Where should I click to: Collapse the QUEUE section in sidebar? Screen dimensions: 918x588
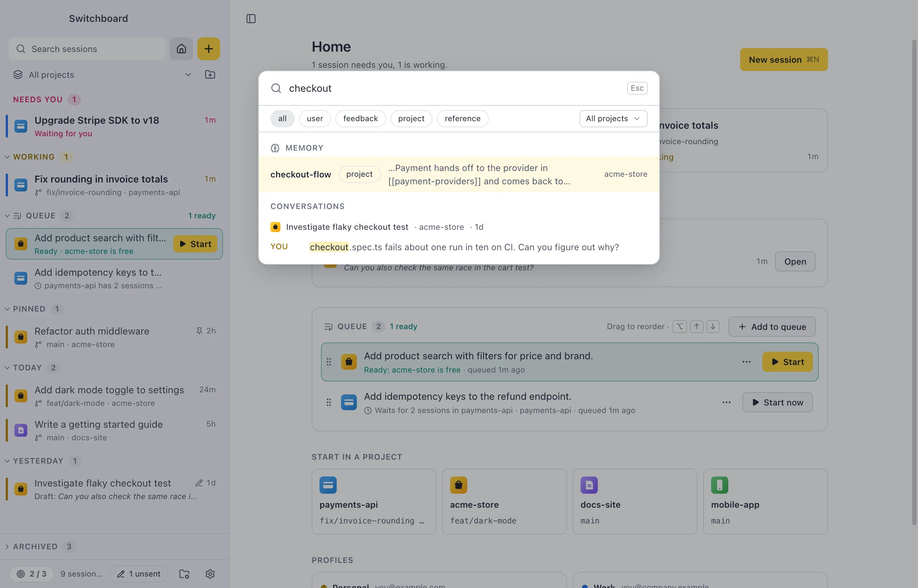click(7, 216)
